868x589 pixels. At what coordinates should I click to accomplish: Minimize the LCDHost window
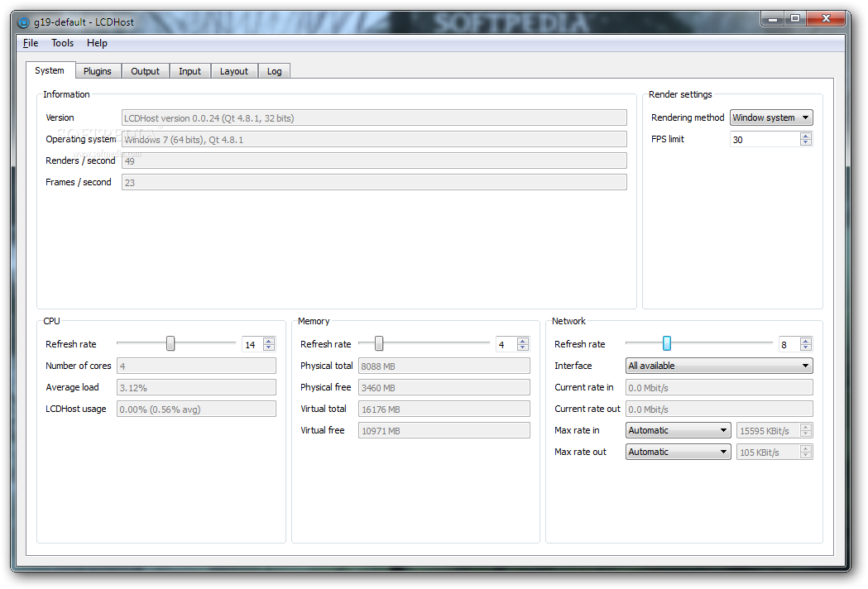point(773,19)
